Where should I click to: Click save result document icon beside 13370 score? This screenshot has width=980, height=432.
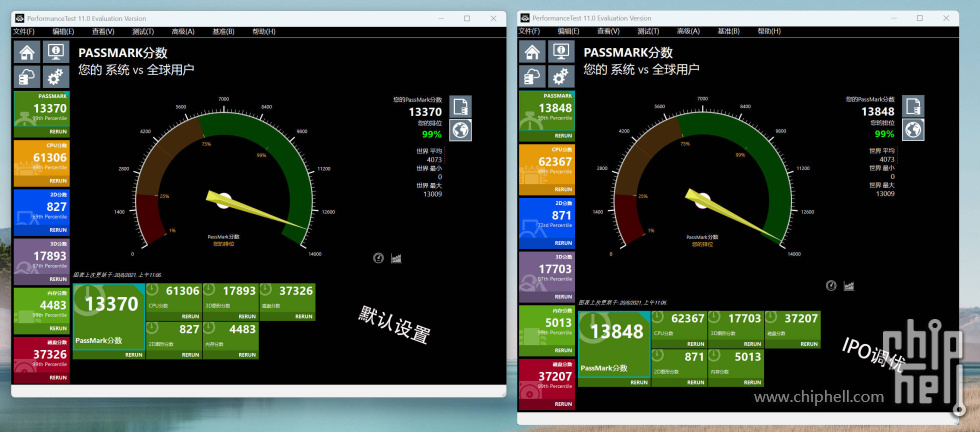(x=461, y=106)
